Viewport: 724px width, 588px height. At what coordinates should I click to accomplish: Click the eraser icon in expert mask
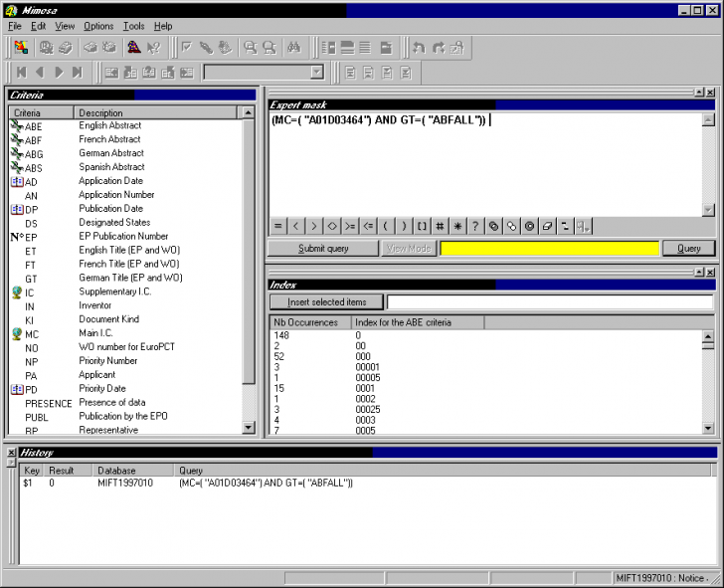click(x=548, y=226)
